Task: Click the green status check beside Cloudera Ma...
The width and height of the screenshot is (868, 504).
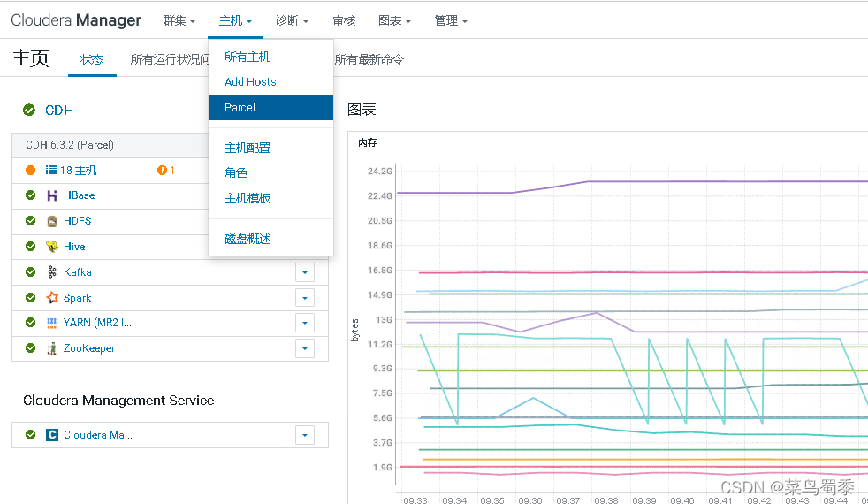Action: 30,435
